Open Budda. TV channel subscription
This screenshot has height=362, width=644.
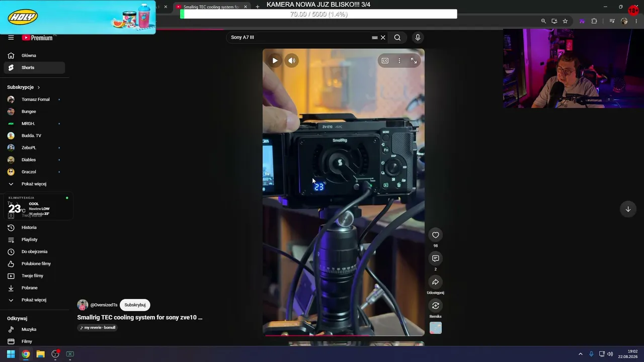(35, 136)
